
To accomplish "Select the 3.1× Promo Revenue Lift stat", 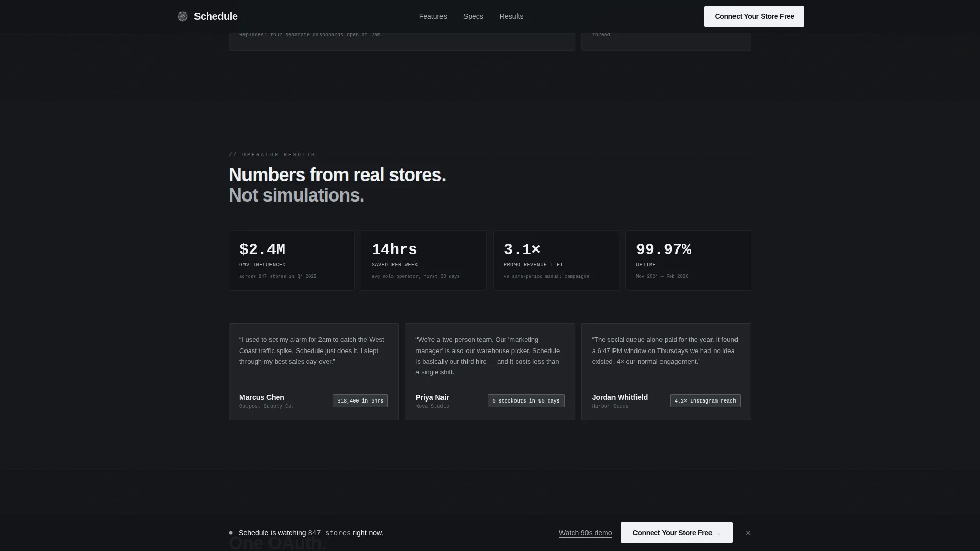I will 556,260.
